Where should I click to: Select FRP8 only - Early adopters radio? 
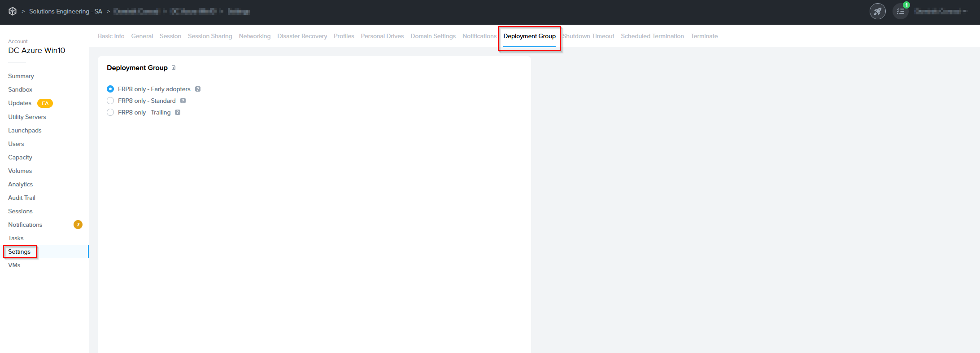pyautogui.click(x=110, y=89)
